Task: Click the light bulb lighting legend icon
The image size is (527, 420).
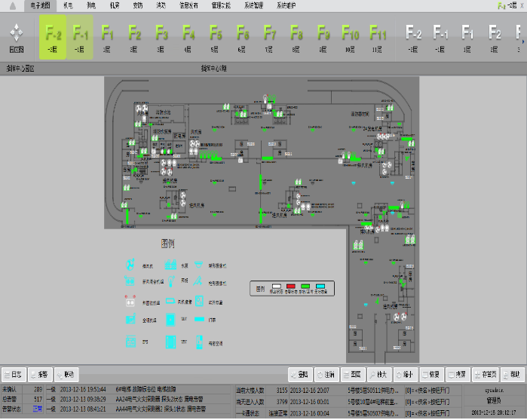Action: coord(171,281)
